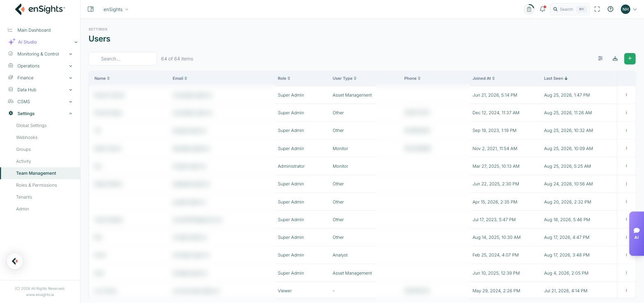The width and height of the screenshot is (644, 303).
Task: Open Tenants settings page
Action: point(24,197)
